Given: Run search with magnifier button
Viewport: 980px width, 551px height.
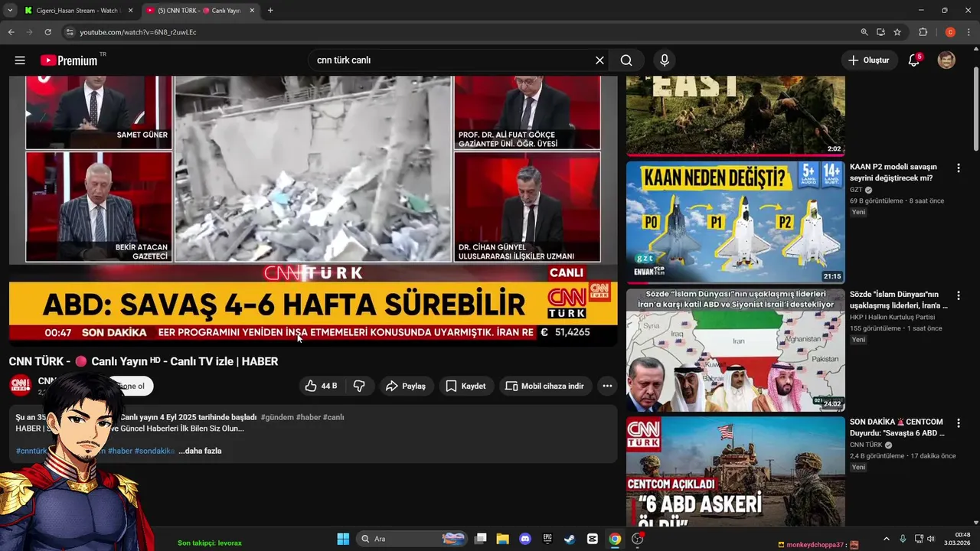Looking at the screenshot, I should (626, 60).
